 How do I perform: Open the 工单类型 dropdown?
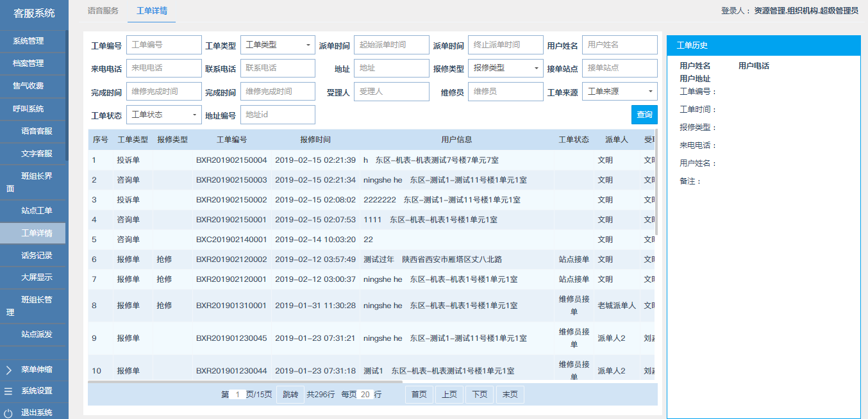(278, 45)
